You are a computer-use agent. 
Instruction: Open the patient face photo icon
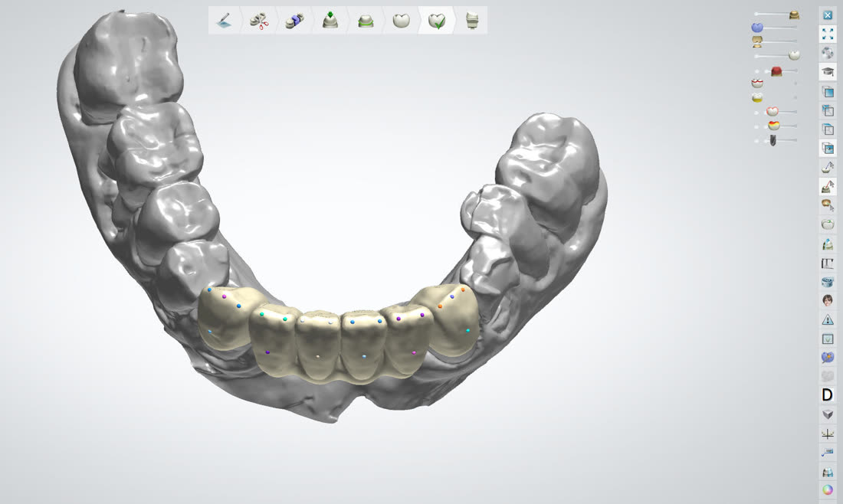pos(828,299)
